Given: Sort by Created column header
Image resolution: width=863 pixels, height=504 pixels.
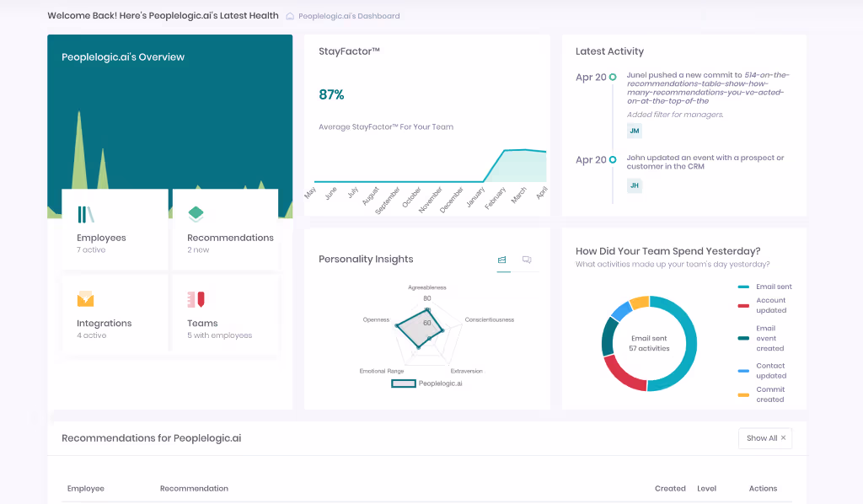Looking at the screenshot, I should pos(670,489).
